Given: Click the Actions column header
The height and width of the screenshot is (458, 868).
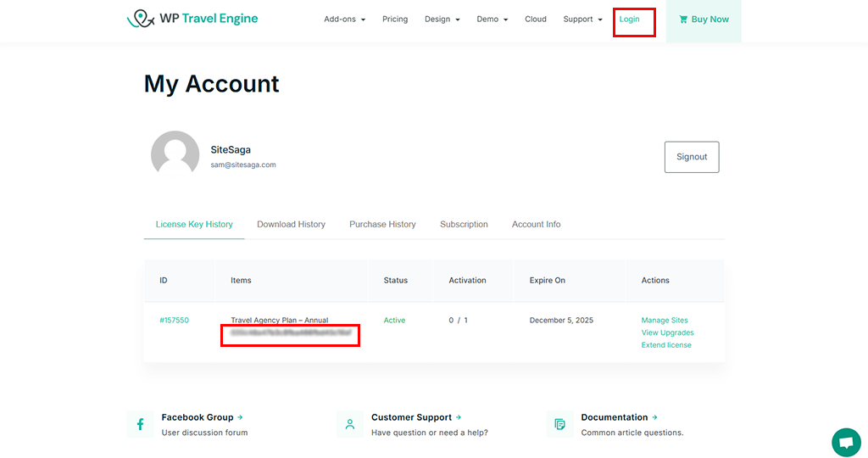Looking at the screenshot, I should (x=655, y=280).
